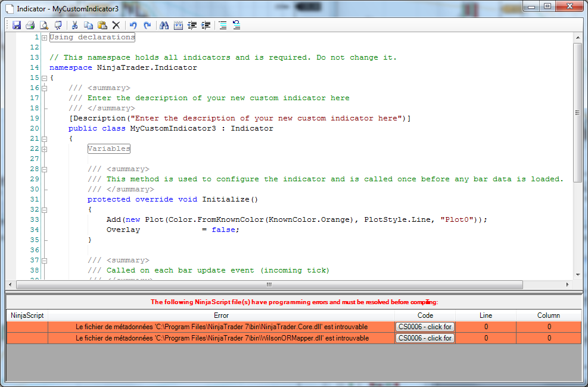Click the Line column header
This screenshot has width=588, height=387.
[486, 315]
